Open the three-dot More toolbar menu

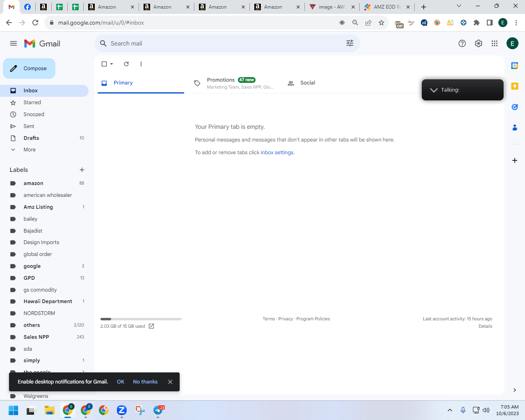tap(141, 64)
